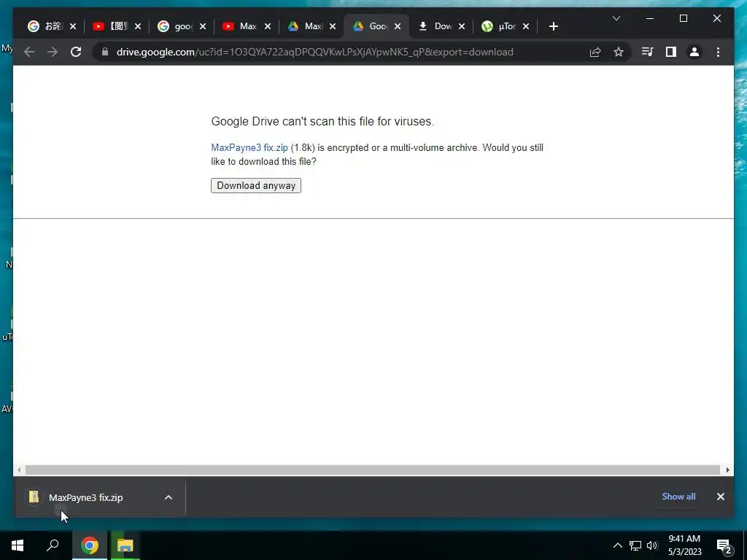Close the Max YouTube tab
747x560 pixels.
[x=268, y=26]
